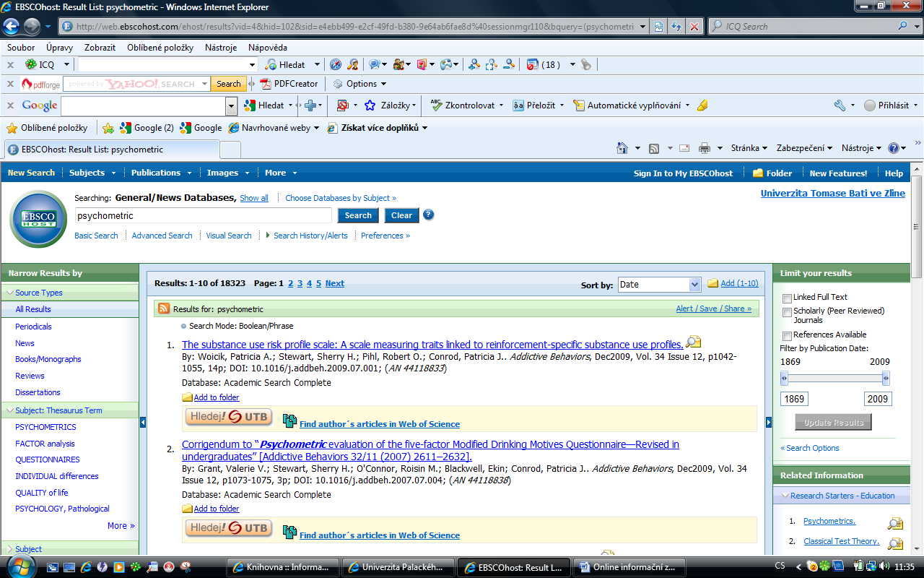Click the PDFCreator toolbar icon
Viewport: 924px width, 578px height.
pyautogui.click(x=266, y=84)
